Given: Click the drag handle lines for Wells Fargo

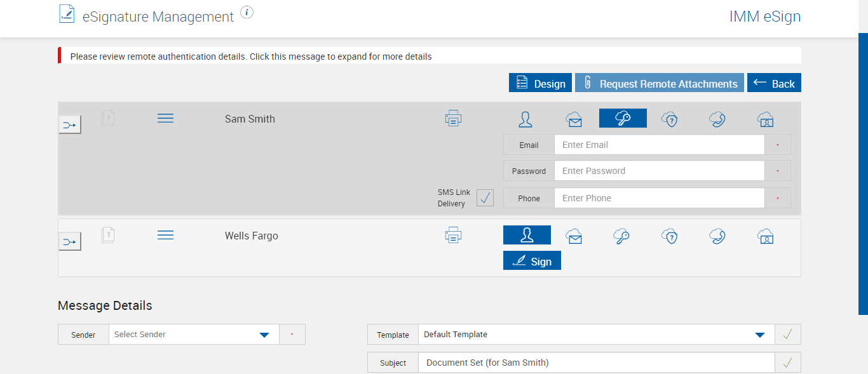Looking at the screenshot, I should pyautogui.click(x=165, y=236).
